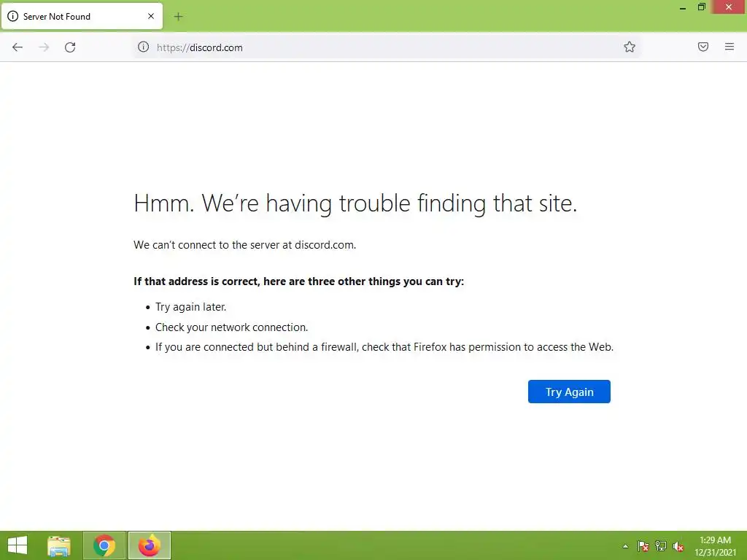
Task: Open the Firefox application menu
Action: 729,47
